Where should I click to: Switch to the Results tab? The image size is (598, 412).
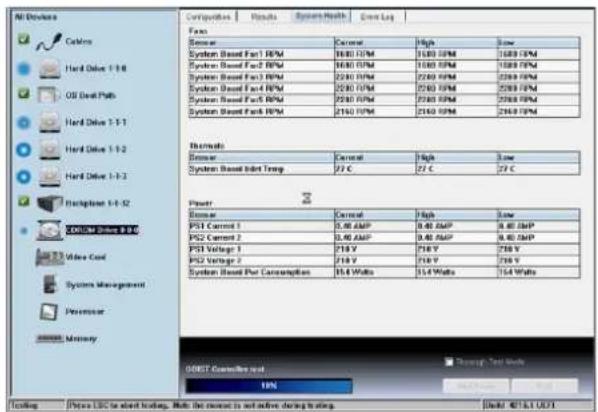tap(264, 17)
